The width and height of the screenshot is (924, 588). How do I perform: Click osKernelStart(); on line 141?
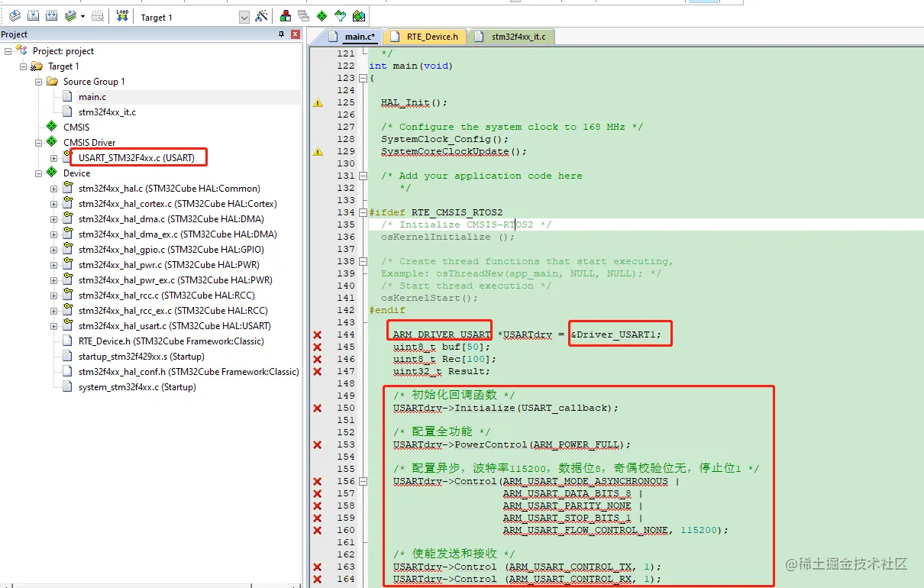click(x=429, y=298)
